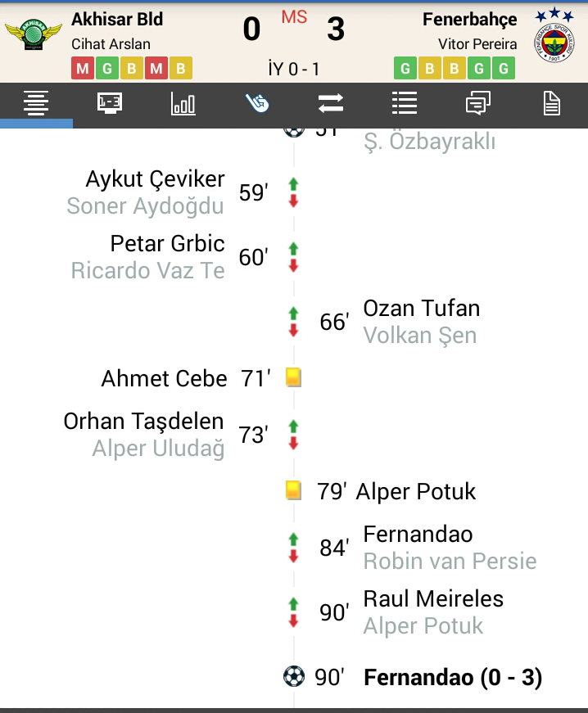Screen dimensions: 588x713
Task: Tap the Akhisar Bld club crest
Action: 34,34
